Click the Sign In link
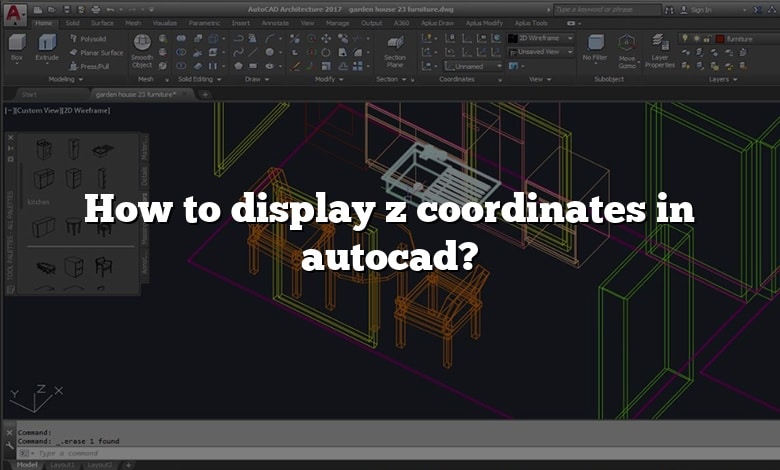 pyautogui.click(x=701, y=10)
